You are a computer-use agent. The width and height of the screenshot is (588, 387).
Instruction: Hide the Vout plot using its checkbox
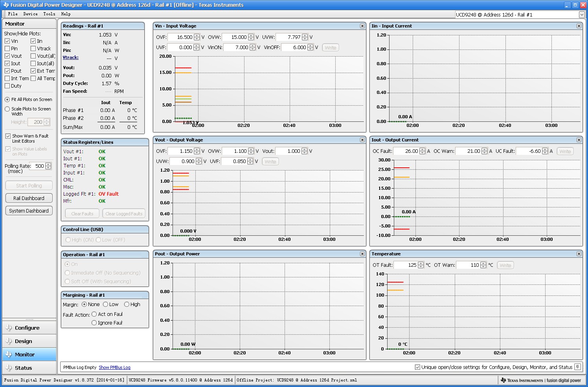[x=7, y=56]
